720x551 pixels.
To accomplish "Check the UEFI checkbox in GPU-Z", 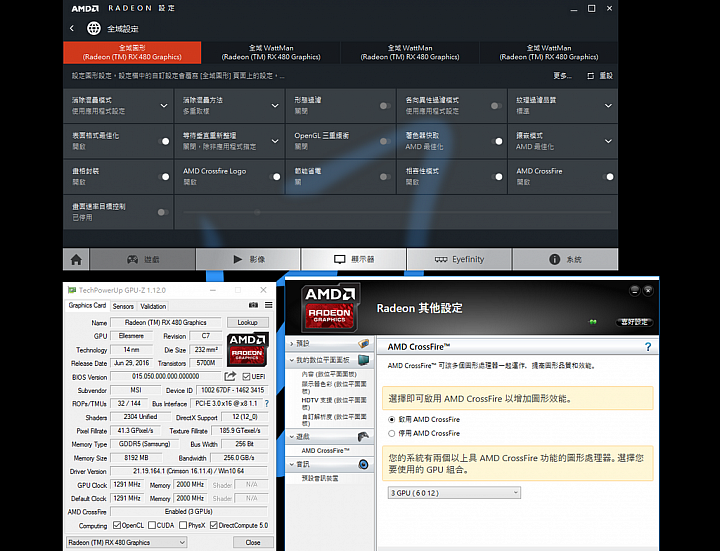I will pyautogui.click(x=246, y=377).
